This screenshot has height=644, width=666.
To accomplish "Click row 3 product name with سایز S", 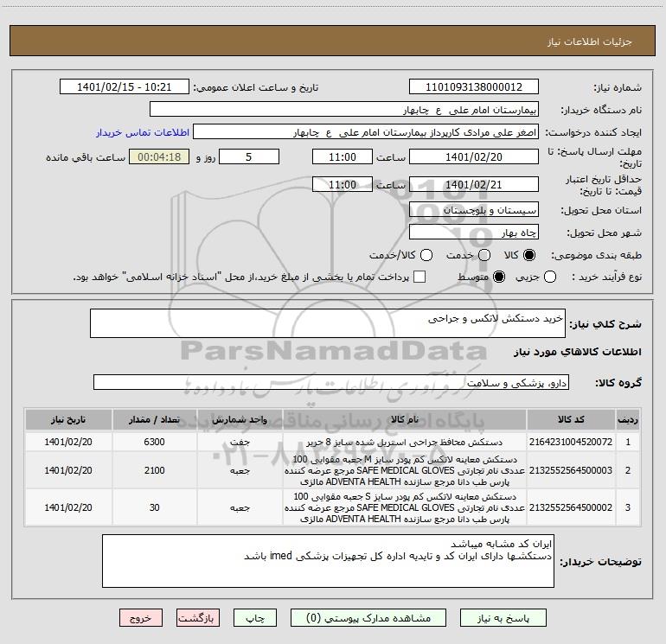I will point(405,507).
